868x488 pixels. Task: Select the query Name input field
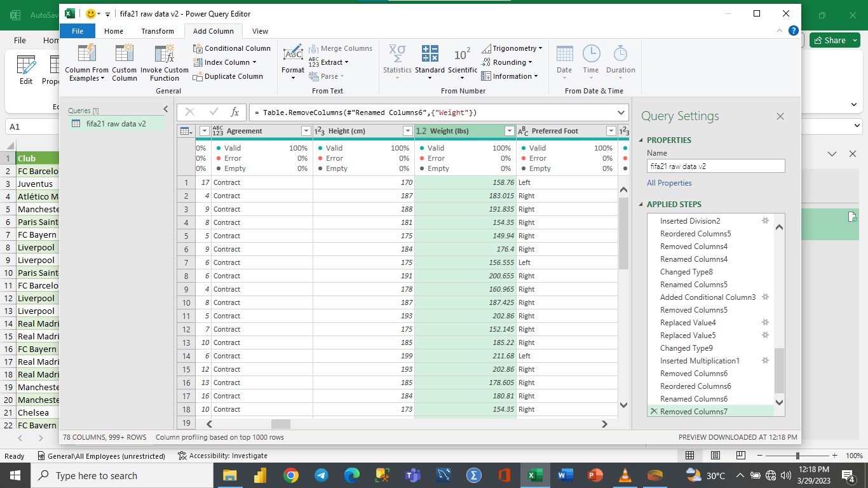[x=715, y=165]
